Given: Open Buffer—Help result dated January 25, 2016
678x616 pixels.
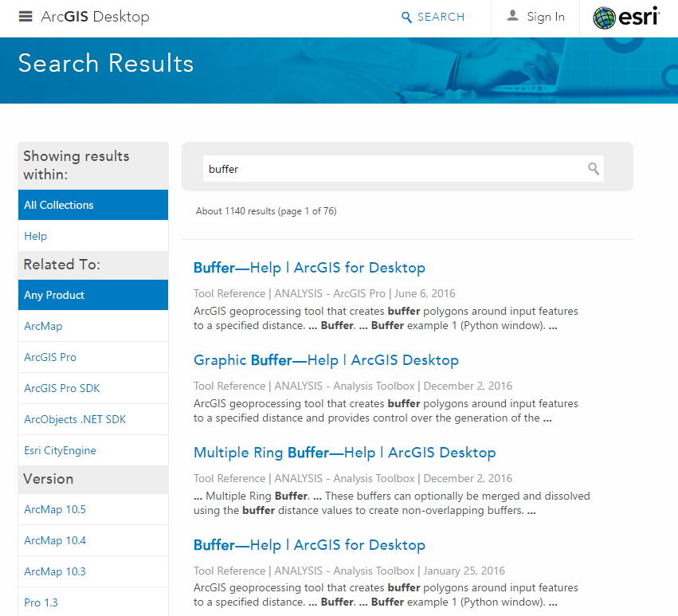Looking at the screenshot, I should [x=309, y=545].
